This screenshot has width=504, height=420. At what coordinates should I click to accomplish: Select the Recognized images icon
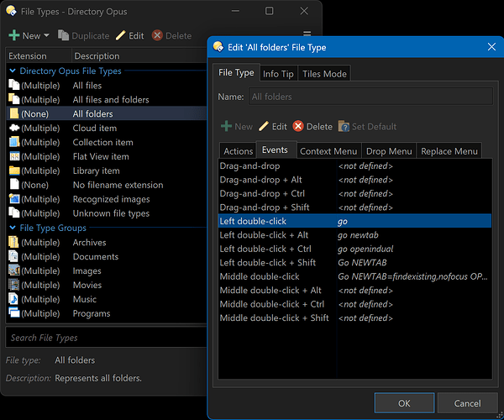tap(14, 199)
